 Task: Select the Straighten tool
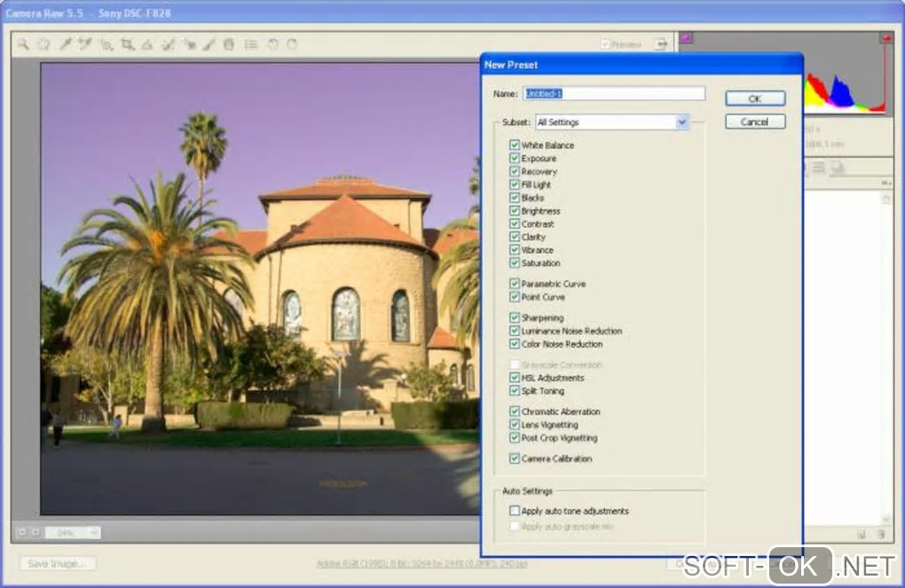[x=147, y=43]
